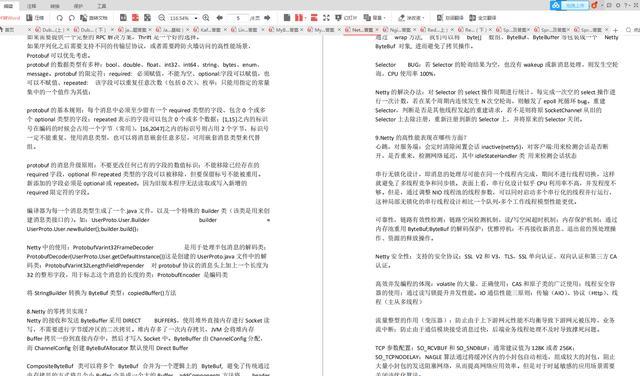This screenshot has width=640, height=376.
Task: Close the Ngi... document tab
Action: 414,30
